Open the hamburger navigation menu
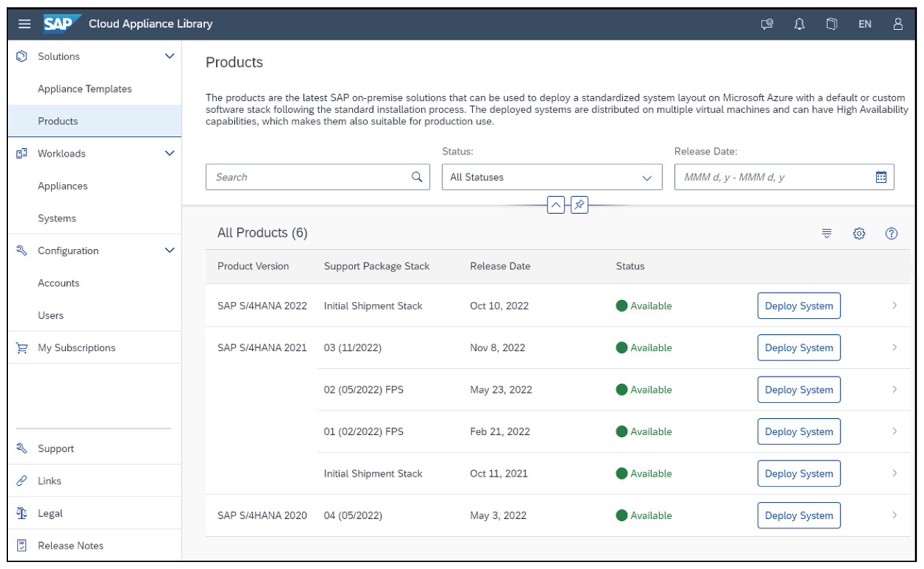Viewport: 924px width, 569px height. click(24, 24)
